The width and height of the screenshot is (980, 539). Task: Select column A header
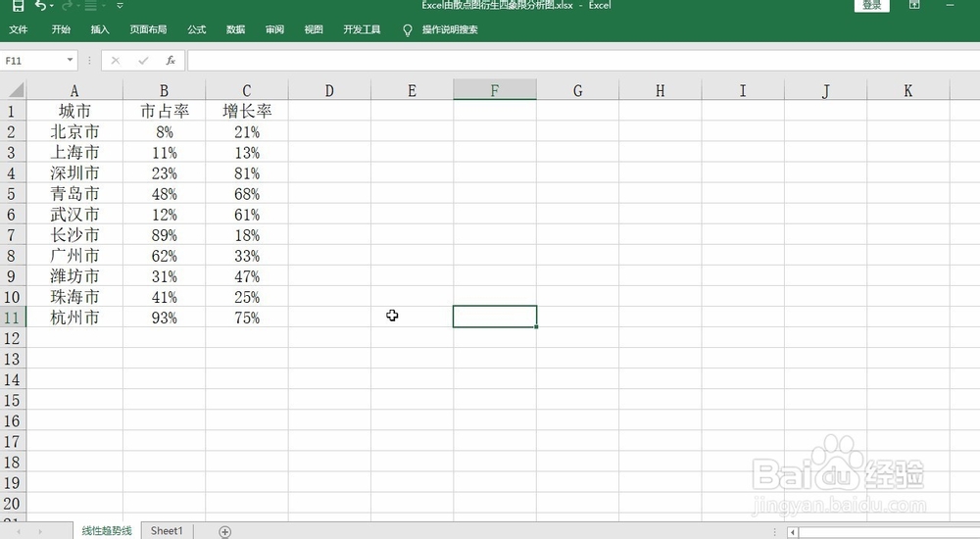point(74,91)
